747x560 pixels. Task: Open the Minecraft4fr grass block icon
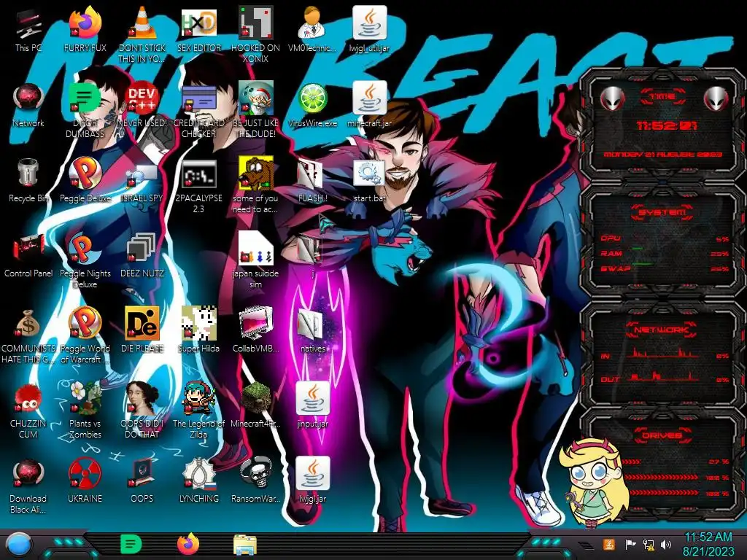(x=255, y=399)
